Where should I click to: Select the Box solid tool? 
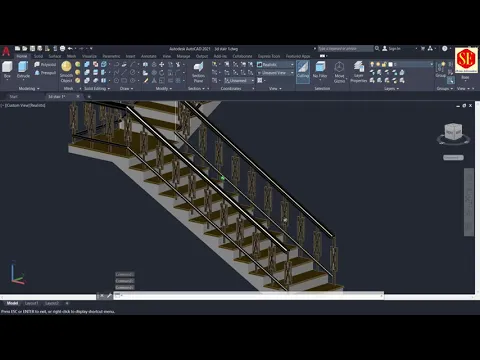pos(7,69)
